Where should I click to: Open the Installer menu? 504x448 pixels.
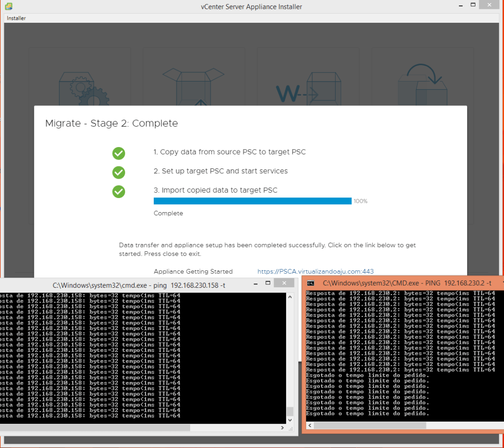coord(16,18)
